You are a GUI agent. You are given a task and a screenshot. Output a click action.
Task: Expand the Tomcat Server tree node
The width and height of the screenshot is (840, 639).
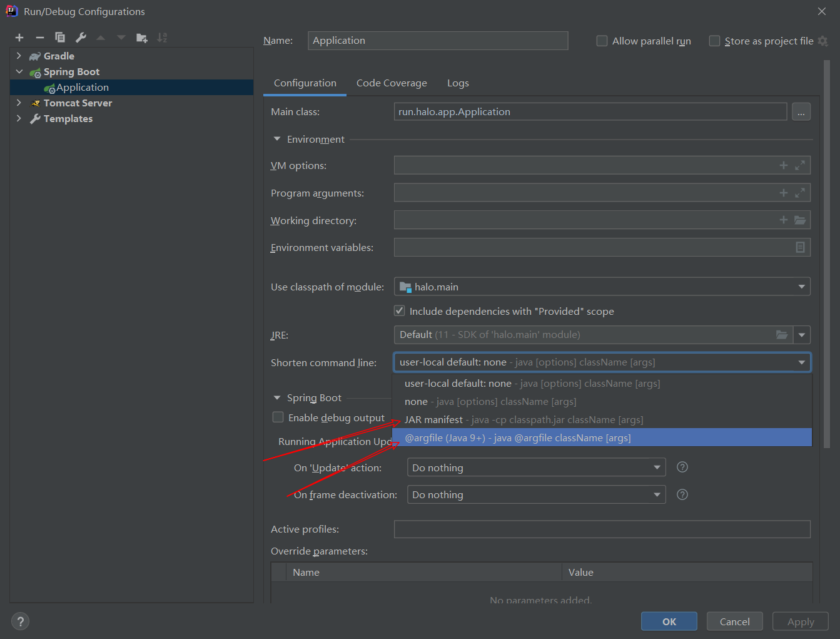click(x=19, y=103)
